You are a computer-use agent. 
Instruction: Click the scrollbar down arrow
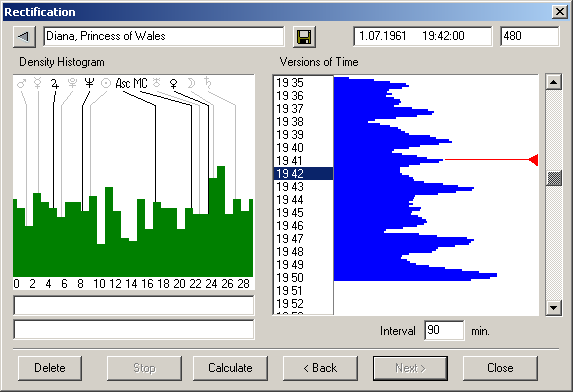(x=554, y=308)
